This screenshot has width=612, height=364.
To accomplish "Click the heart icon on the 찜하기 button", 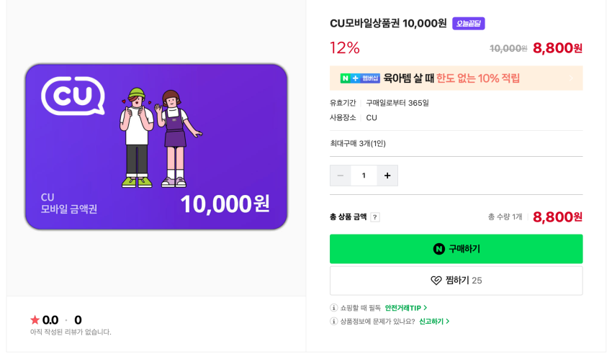I will click(x=436, y=281).
